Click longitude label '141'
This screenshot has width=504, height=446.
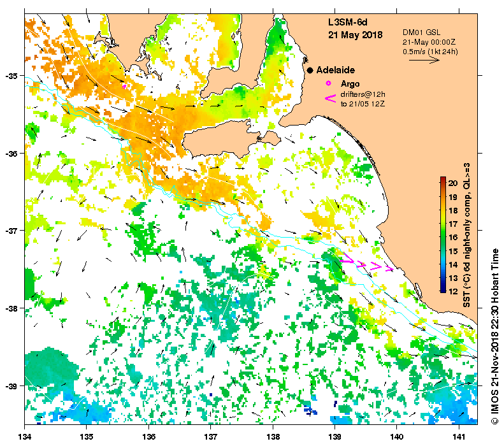pyautogui.click(x=459, y=436)
